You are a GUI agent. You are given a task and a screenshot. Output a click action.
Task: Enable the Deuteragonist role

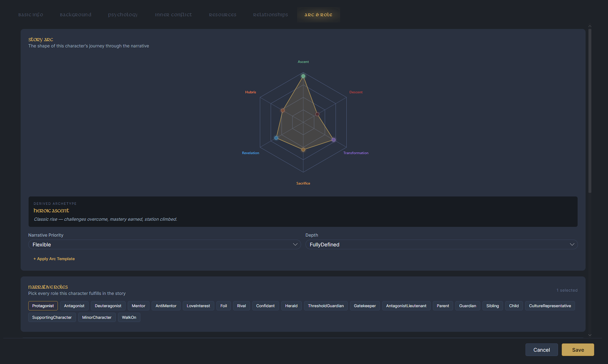[x=108, y=306]
